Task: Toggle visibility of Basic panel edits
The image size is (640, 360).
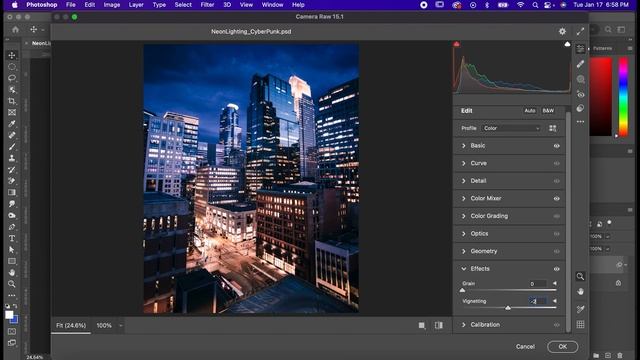Action: (x=556, y=146)
